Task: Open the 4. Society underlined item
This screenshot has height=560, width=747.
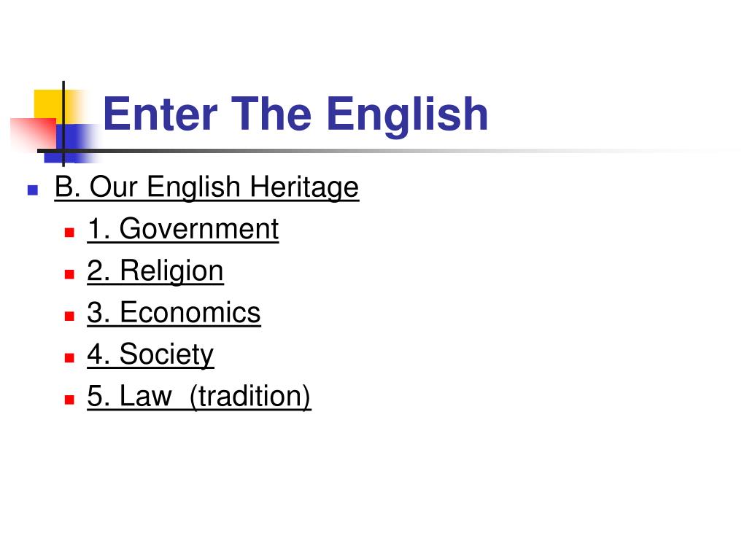Action: 150,355
